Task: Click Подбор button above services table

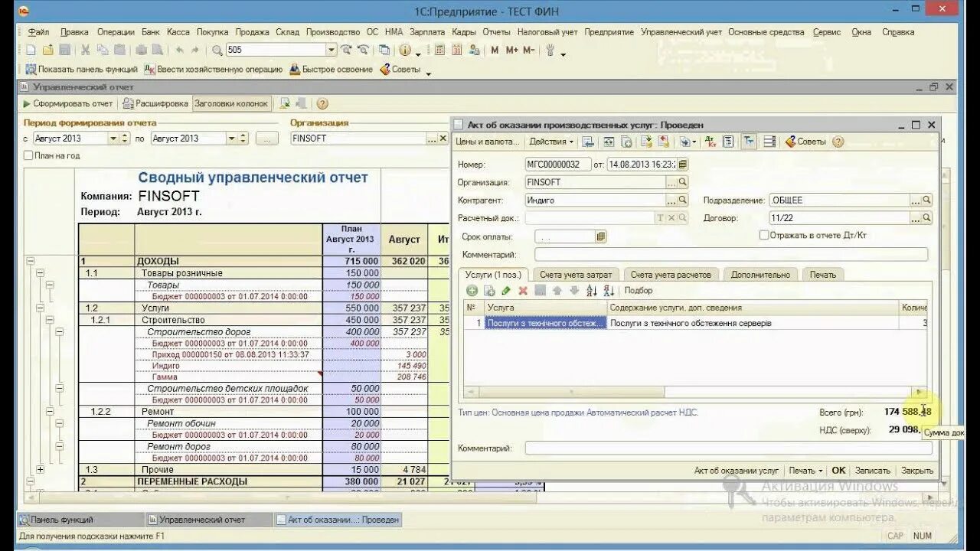Action: coord(639,291)
